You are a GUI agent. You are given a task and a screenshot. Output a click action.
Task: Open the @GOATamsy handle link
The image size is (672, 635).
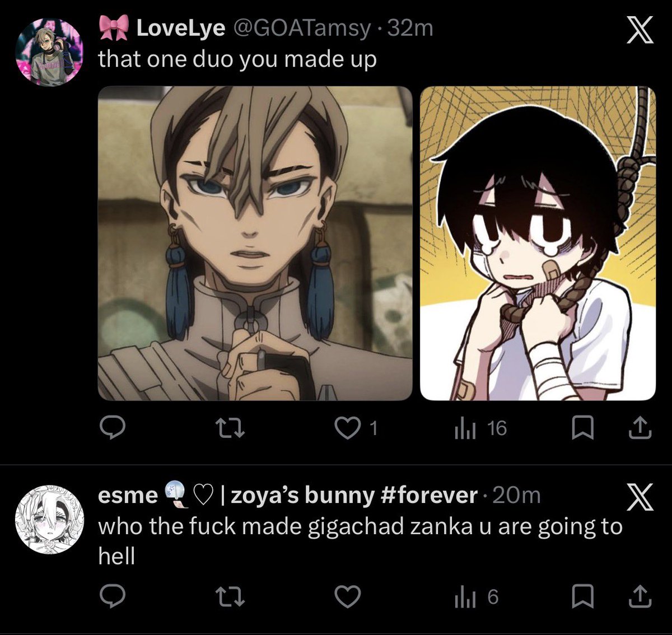coord(301,28)
